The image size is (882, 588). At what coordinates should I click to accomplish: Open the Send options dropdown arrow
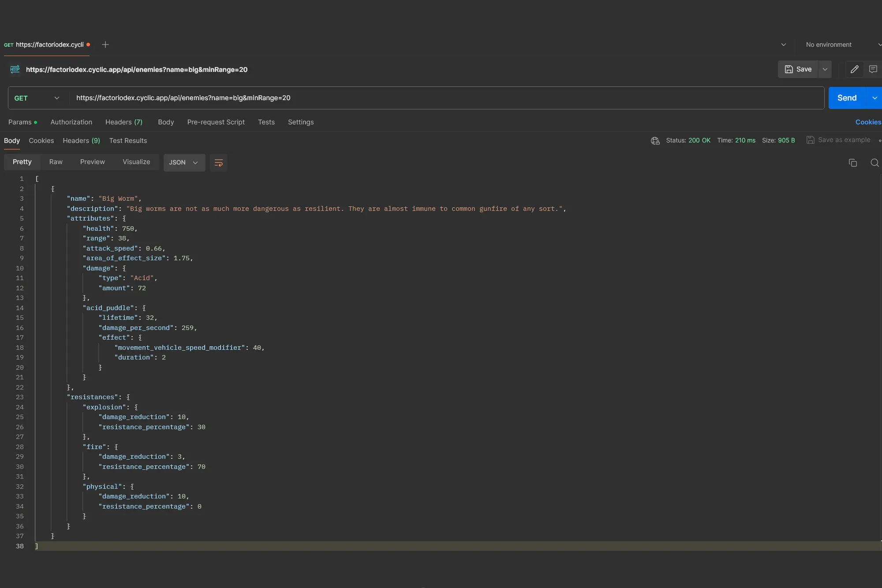pos(875,98)
